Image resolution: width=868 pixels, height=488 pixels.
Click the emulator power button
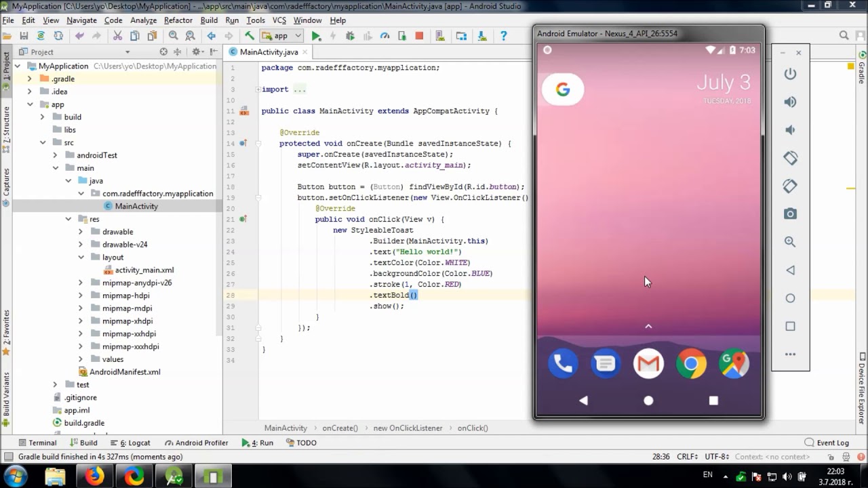[x=790, y=74]
